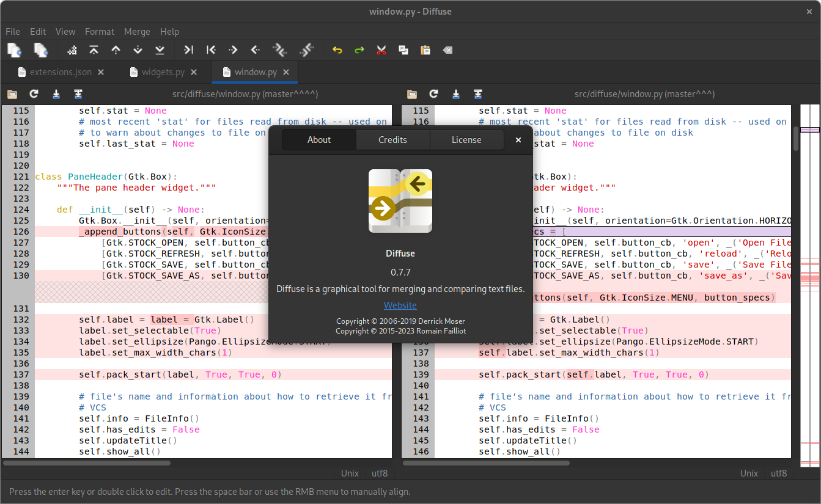Jump to the last difference
The width and height of the screenshot is (821, 504).
pyautogui.click(x=160, y=50)
